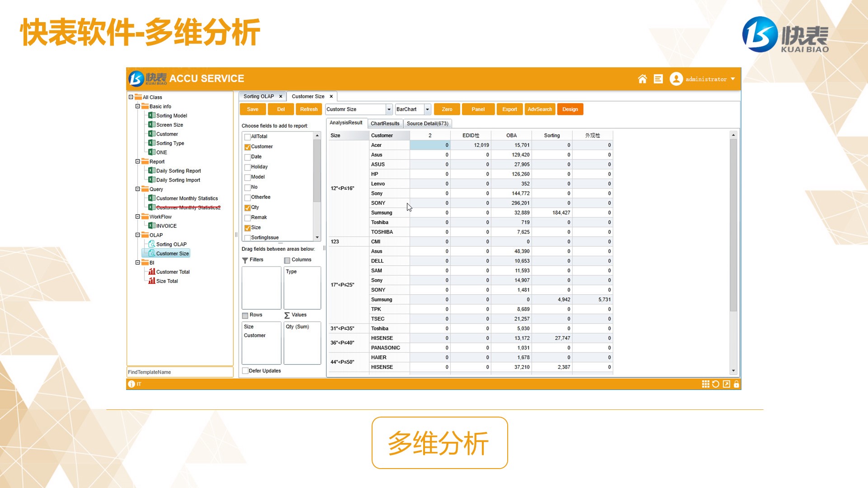Screen dimensions: 868x488
Task: Toggle the AllTotal field checkbox
Action: tap(247, 137)
